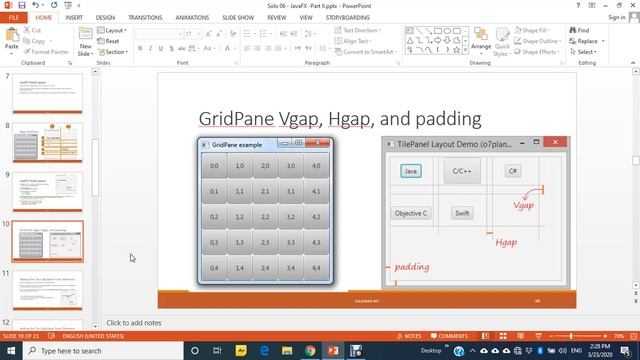Select slide 8 thumbnail
Viewport: 640px width, 360px height.
(47, 142)
